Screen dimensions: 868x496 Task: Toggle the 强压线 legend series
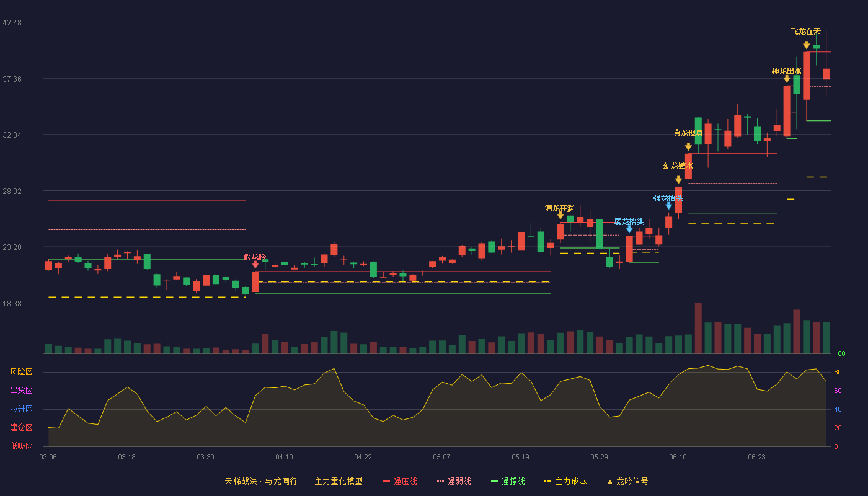400,481
